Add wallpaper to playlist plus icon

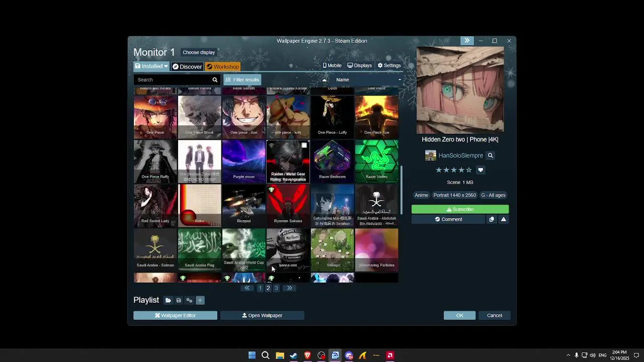[200, 300]
